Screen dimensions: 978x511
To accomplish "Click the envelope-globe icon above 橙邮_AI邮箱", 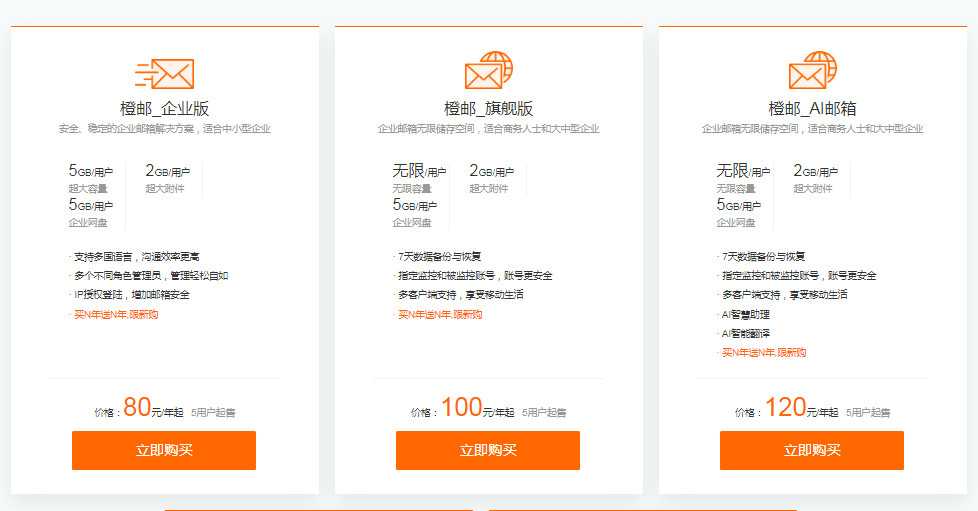I will (x=812, y=72).
